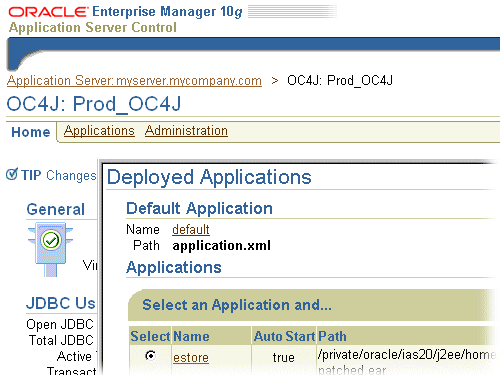Click the Name column header
Image resolution: width=500 pixels, height=375 pixels.
pyautogui.click(x=191, y=336)
